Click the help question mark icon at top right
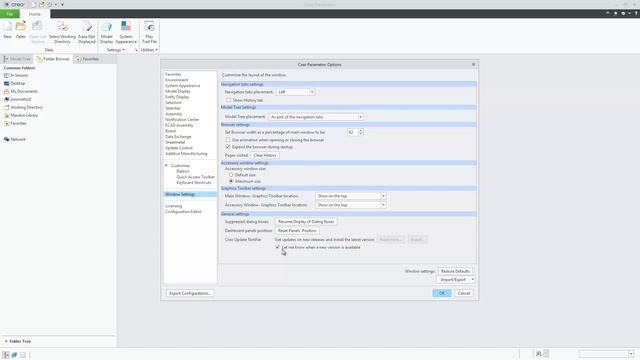The height and width of the screenshot is (360, 640). tap(636, 13)
